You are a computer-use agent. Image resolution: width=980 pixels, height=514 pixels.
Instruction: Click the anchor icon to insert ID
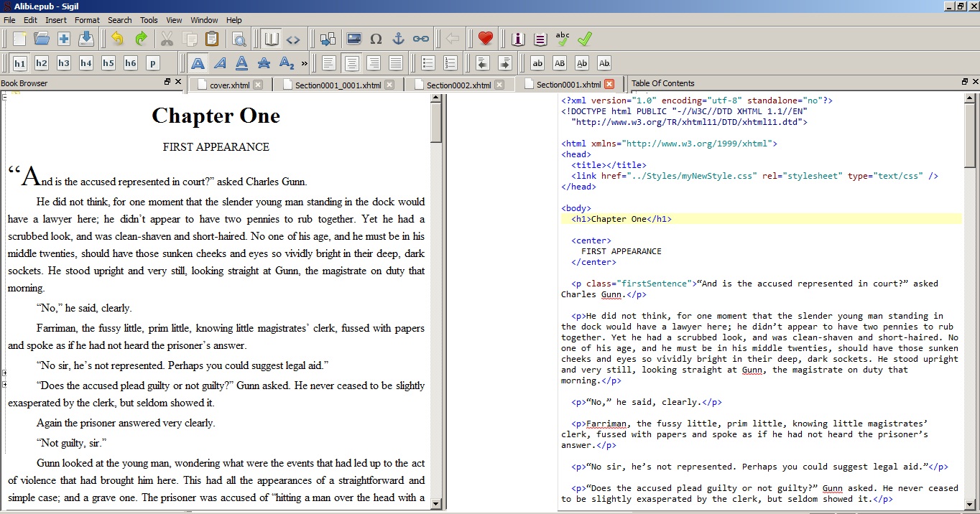398,39
